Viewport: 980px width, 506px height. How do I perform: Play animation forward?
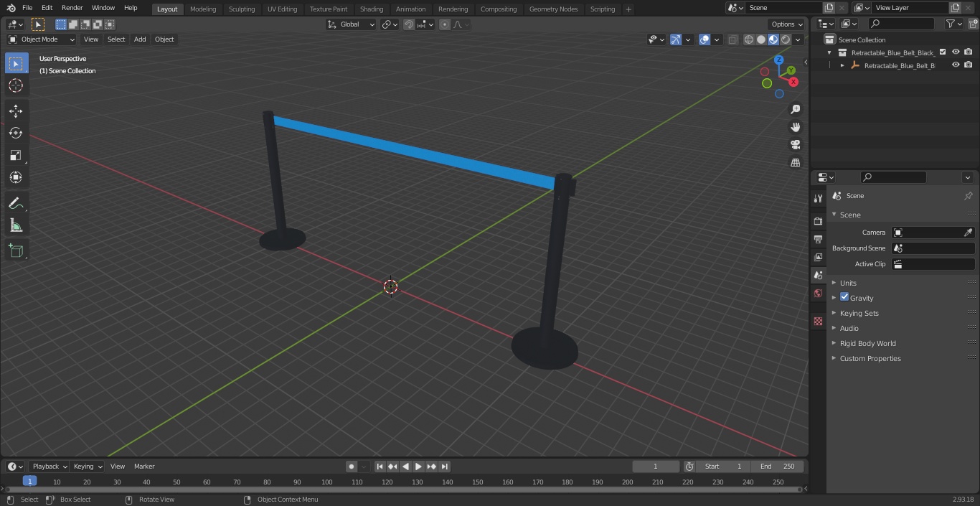(x=418, y=467)
